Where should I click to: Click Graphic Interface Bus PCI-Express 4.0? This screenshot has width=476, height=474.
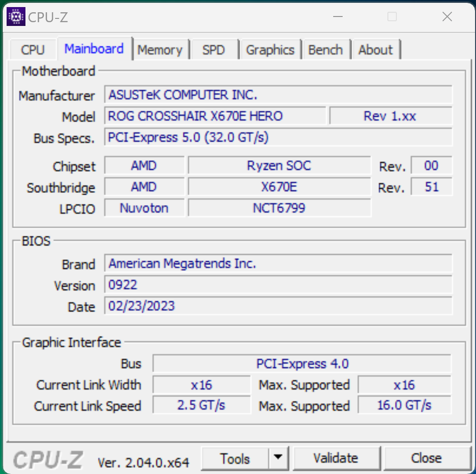(x=302, y=364)
